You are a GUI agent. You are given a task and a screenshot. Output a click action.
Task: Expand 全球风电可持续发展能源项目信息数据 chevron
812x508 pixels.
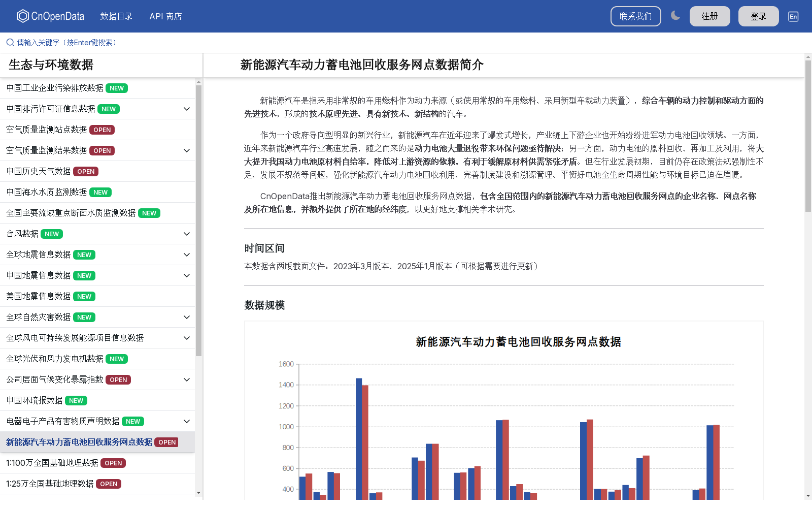[x=187, y=338]
